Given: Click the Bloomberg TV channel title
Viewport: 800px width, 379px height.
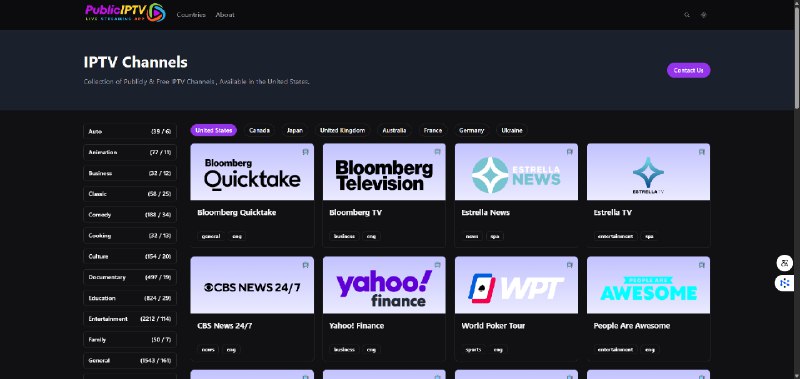Looking at the screenshot, I should point(356,213).
